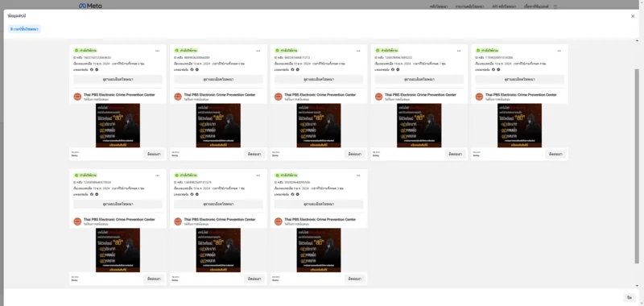This screenshot has height=306, width=644.
Task: Open Thai PBS Electronic Crime Prevention Center link, second top-row card
Action: click(220, 95)
